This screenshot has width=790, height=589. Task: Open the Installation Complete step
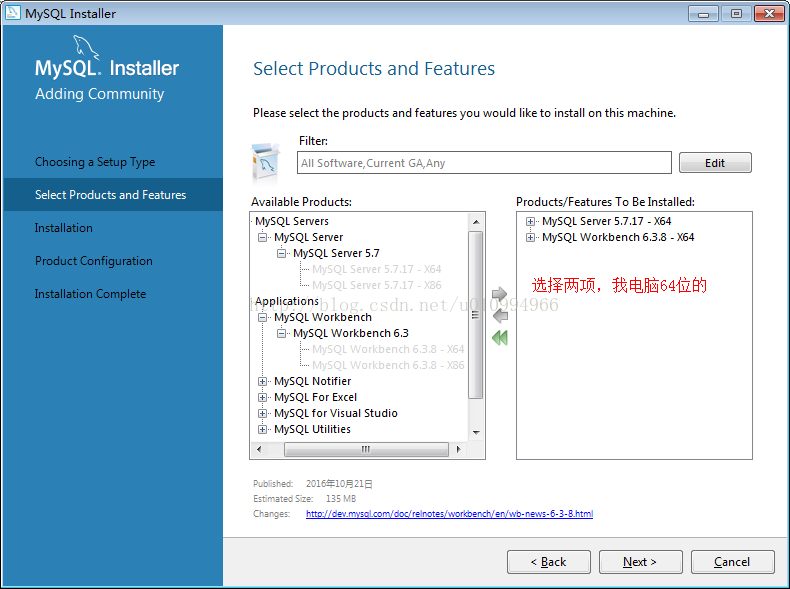(x=90, y=294)
